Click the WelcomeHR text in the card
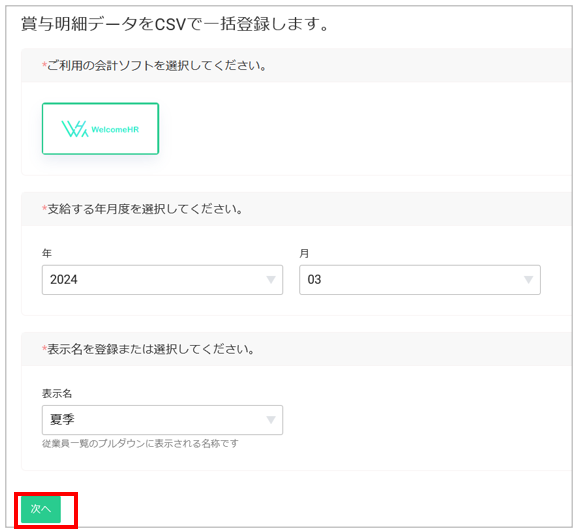578x529 pixels. click(115, 129)
